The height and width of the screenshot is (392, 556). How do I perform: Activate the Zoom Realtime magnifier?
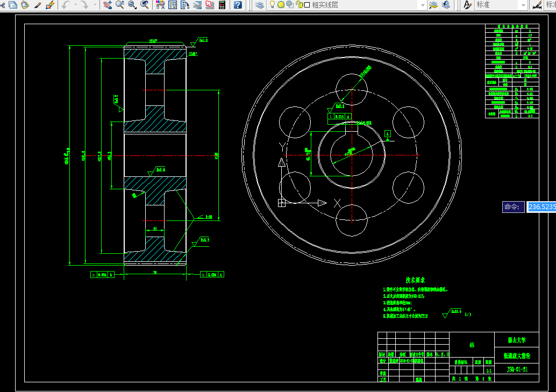[120, 5]
